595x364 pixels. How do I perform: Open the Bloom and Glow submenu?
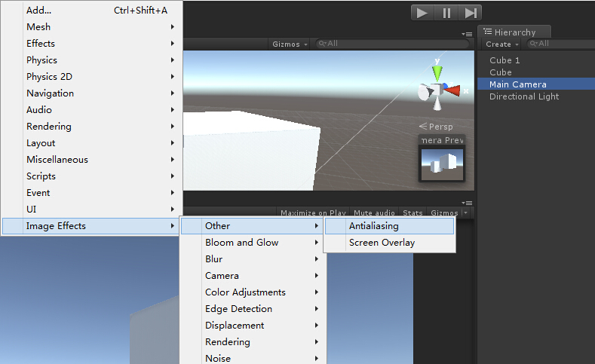tap(253, 242)
